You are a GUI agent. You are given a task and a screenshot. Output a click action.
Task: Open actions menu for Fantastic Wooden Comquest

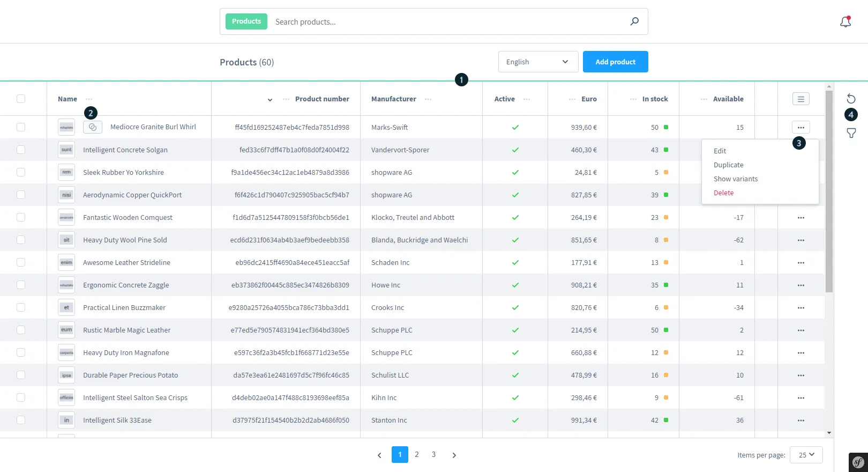coord(800,218)
